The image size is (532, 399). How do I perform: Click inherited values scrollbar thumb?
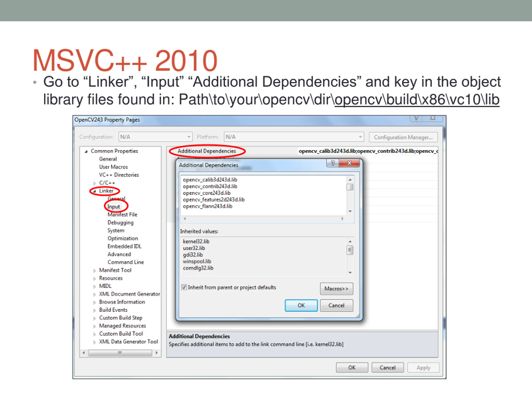(350, 250)
